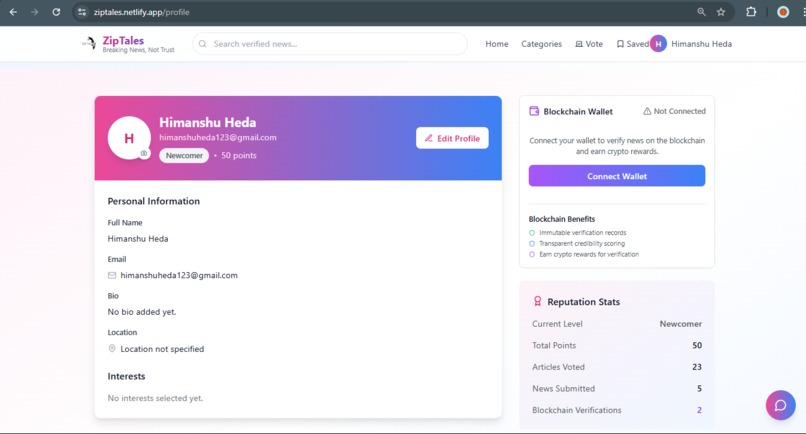Click the Interests heading
This screenshot has width=806, height=434.
(x=126, y=376)
